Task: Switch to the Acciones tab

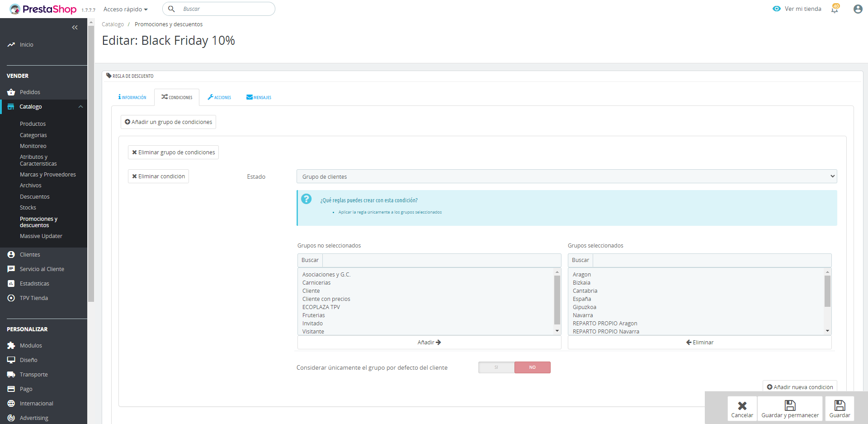Action: click(x=219, y=97)
